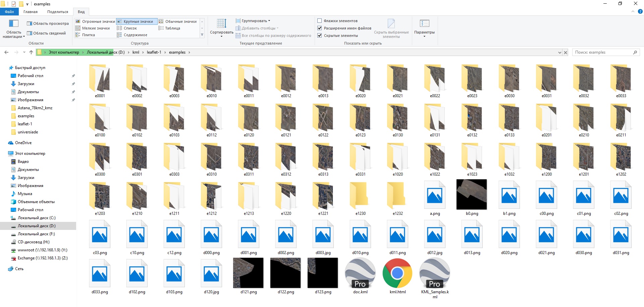Viewport: 644px width, 307px height.
Task: Select the e1232 folder
Action: click(x=397, y=198)
